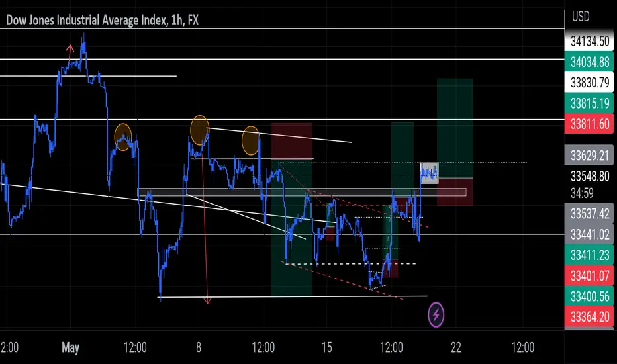This screenshot has height=364, width=617.
Task: Click the red down arrowhead near the chart low
Action: tap(207, 301)
